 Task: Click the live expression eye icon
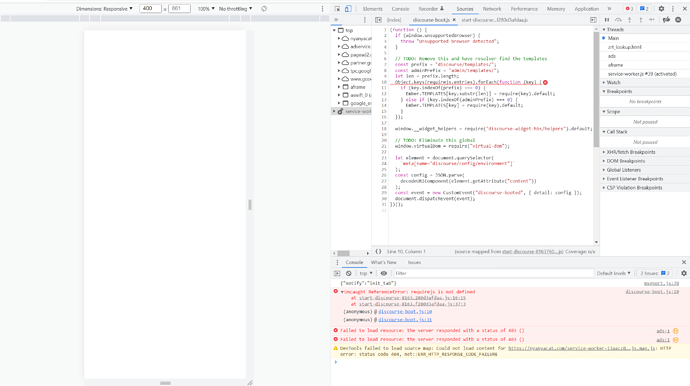[384, 273]
